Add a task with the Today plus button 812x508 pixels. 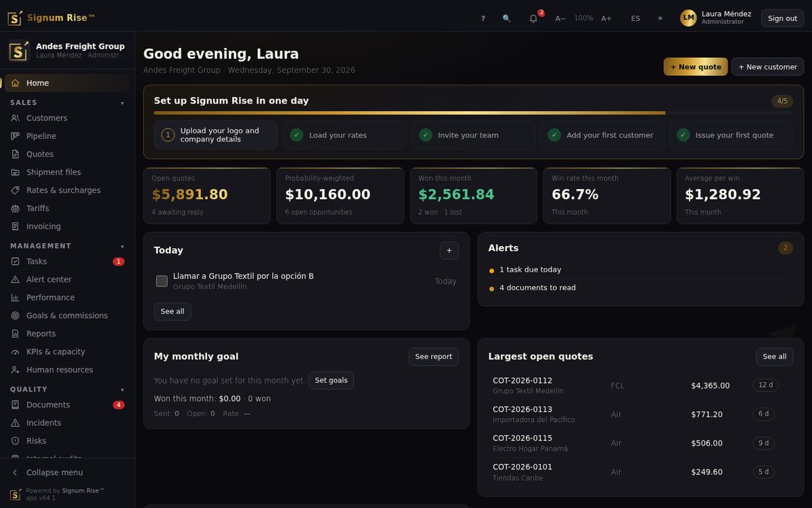[x=449, y=251]
